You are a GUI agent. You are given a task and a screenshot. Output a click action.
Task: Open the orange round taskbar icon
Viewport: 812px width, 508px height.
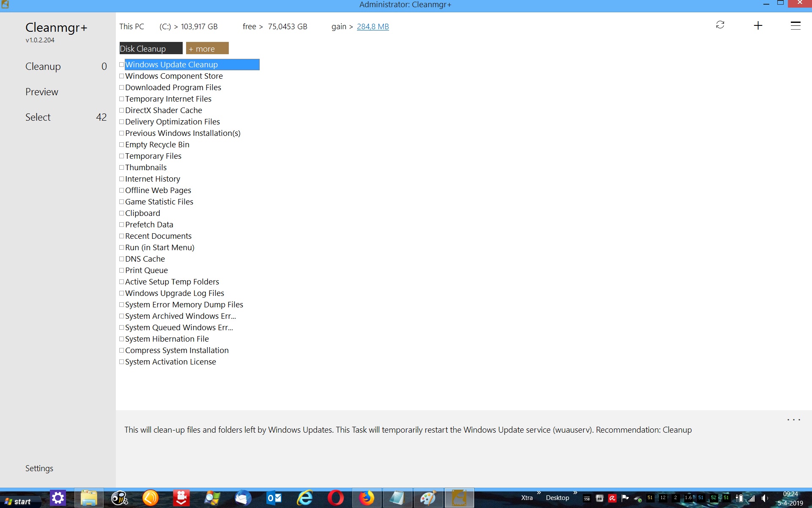pyautogui.click(x=151, y=498)
